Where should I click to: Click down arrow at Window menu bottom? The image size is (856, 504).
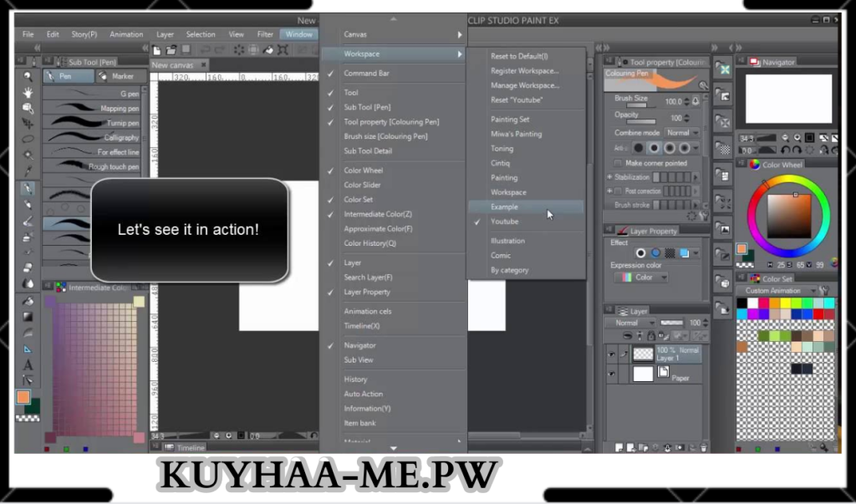[394, 448]
